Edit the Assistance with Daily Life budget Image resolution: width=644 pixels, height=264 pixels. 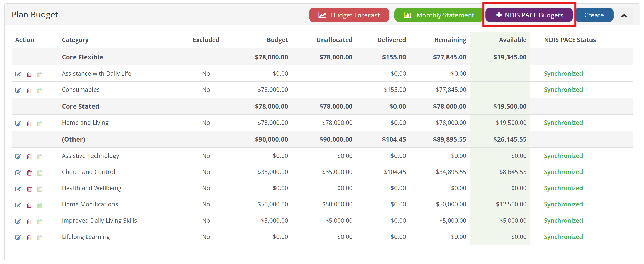point(18,74)
